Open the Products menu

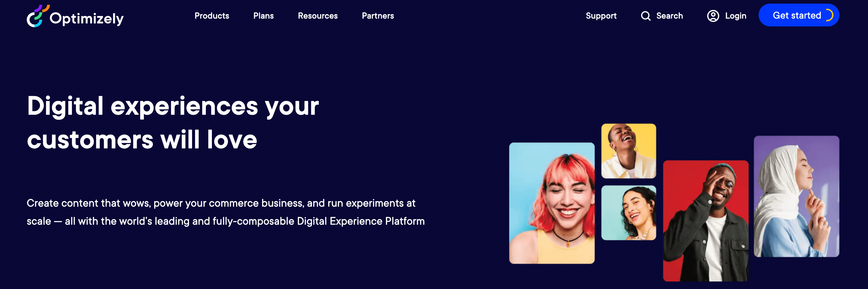click(212, 16)
